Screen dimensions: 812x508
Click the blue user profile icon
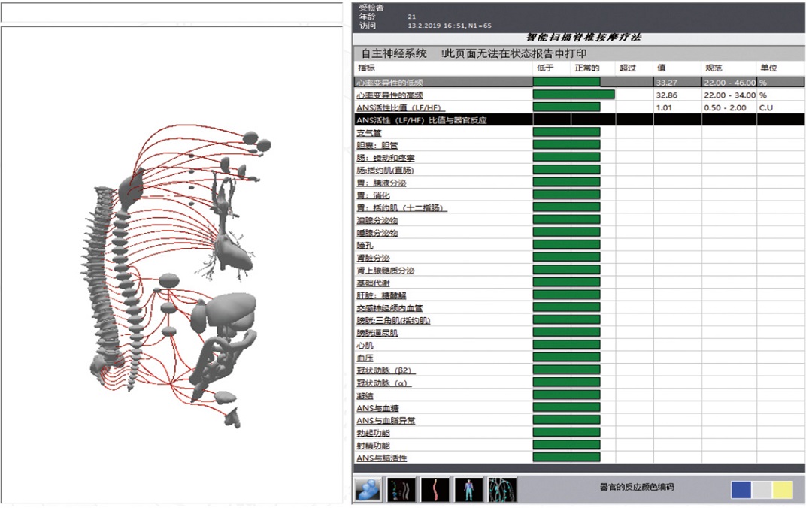coord(368,489)
